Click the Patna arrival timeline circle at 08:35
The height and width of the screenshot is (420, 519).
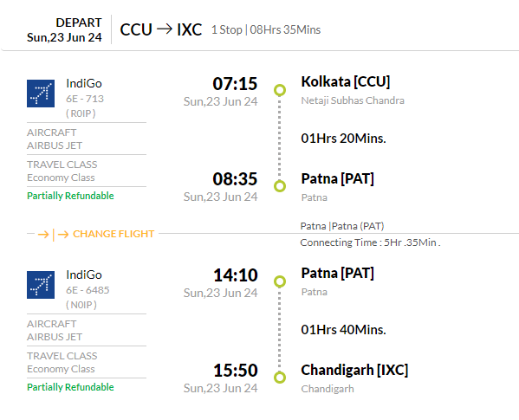tap(280, 186)
